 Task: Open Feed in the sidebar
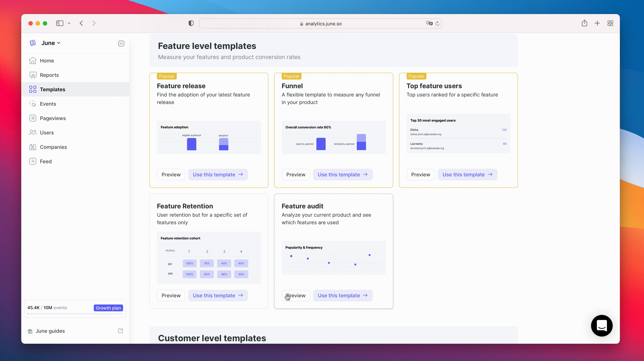75,161
